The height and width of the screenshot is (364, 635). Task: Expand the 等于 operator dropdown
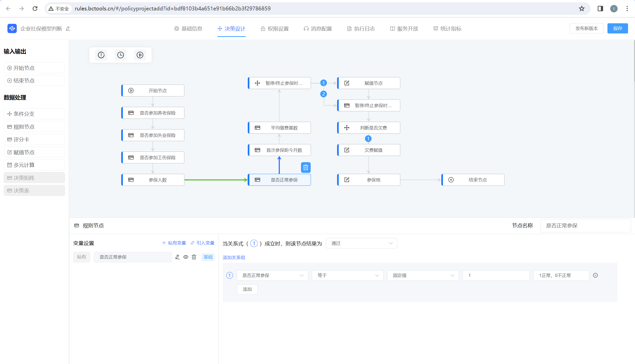pos(347,275)
